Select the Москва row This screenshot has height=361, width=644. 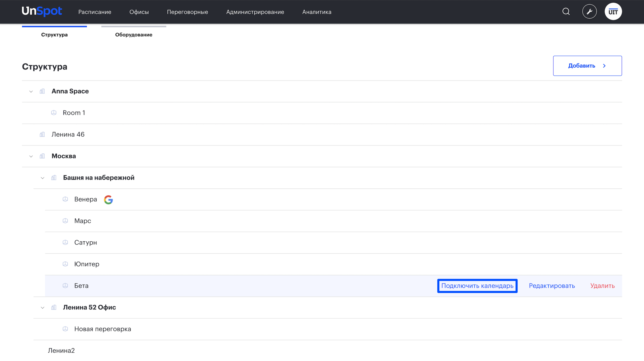322,156
